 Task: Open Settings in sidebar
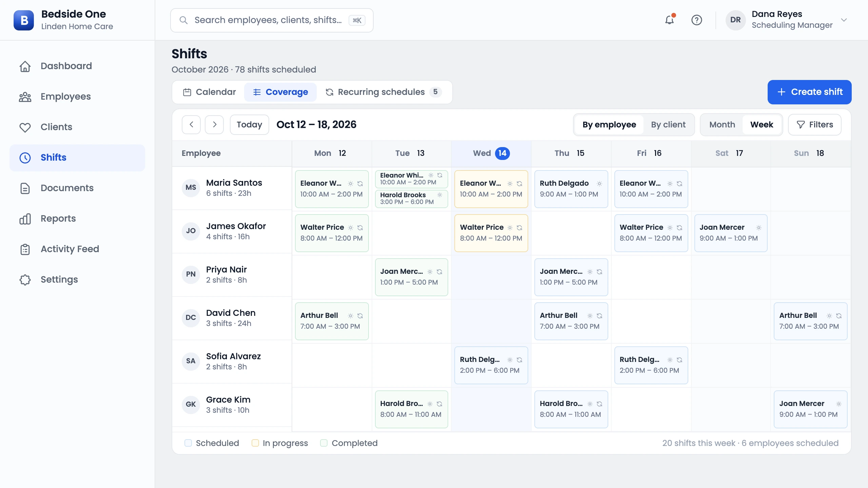[77, 280]
